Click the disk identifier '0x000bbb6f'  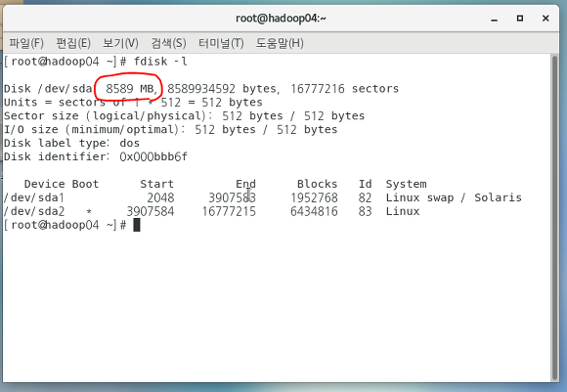[153, 156]
